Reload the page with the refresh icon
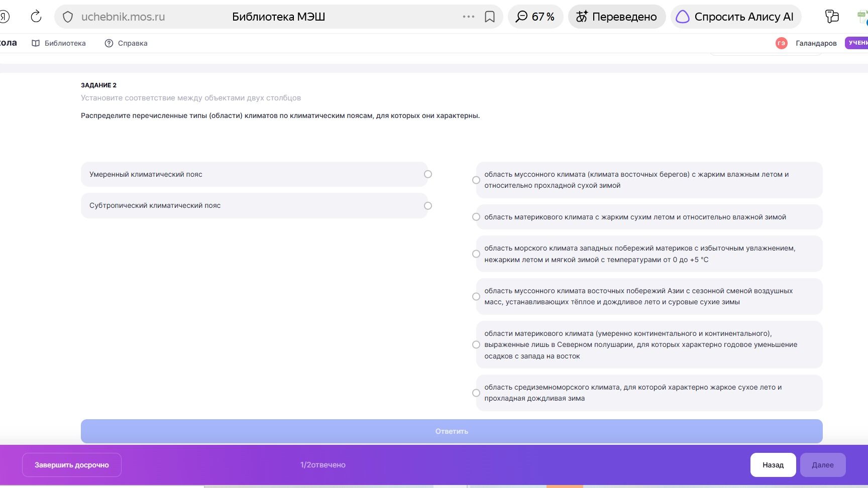Image resolution: width=868 pixels, height=488 pixels. tap(36, 17)
